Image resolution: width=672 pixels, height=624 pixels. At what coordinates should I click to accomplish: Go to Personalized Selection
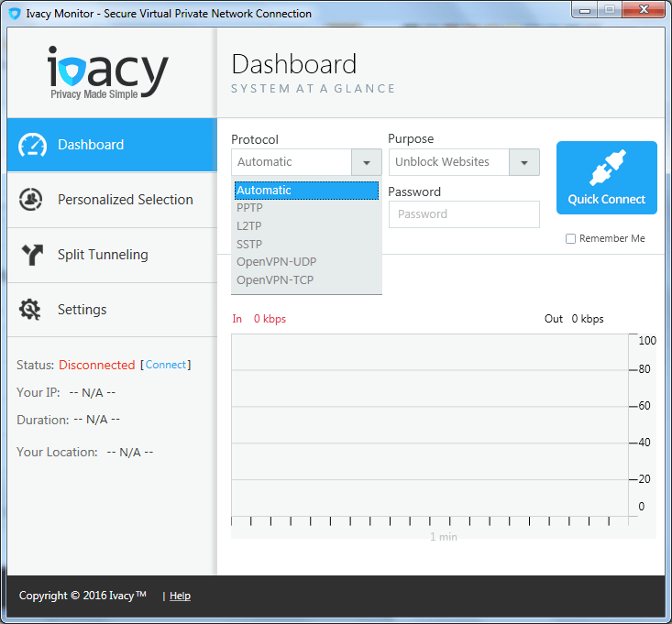pyautogui.click(x=112, y=200)
